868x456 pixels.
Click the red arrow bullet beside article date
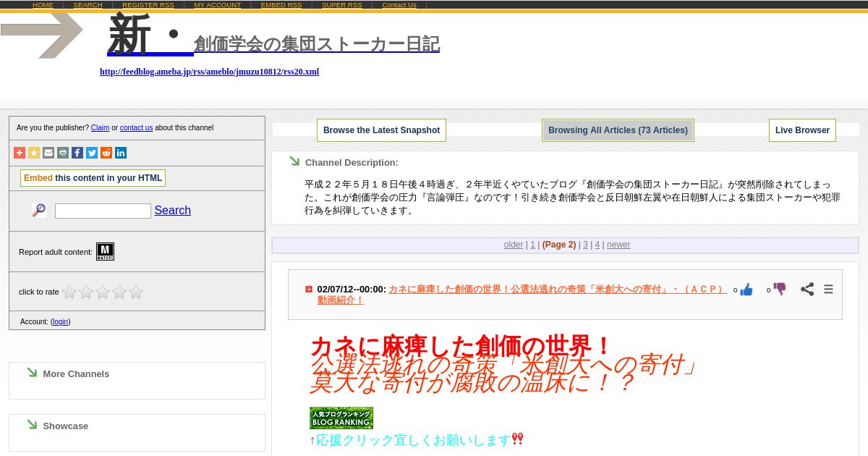point(309,289)
